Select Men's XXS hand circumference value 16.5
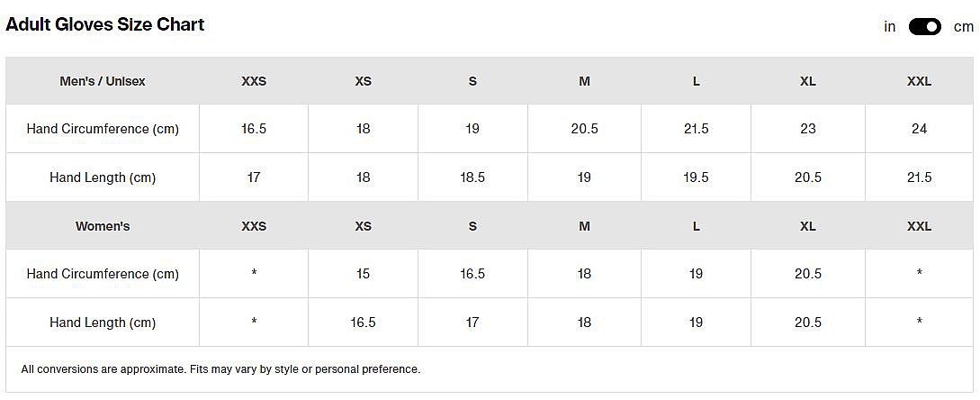Screen dimensions: 980x400 pos(254,129)
